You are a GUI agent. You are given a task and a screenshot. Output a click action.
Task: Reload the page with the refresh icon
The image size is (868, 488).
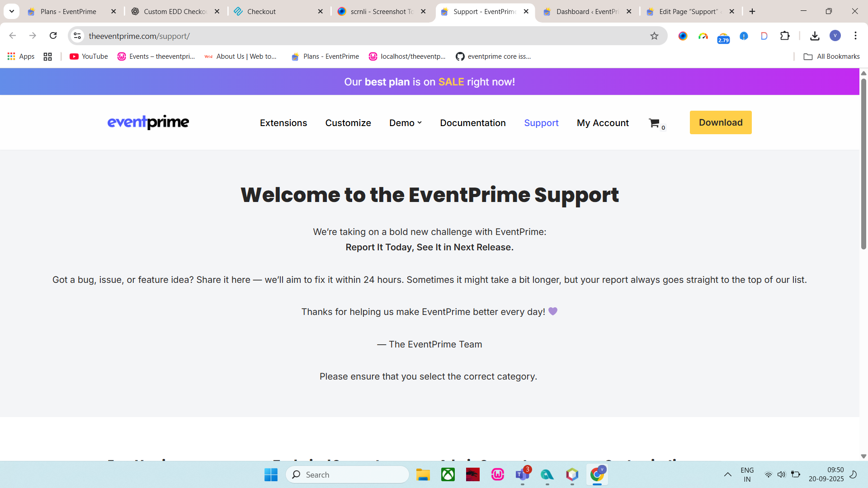53,36
